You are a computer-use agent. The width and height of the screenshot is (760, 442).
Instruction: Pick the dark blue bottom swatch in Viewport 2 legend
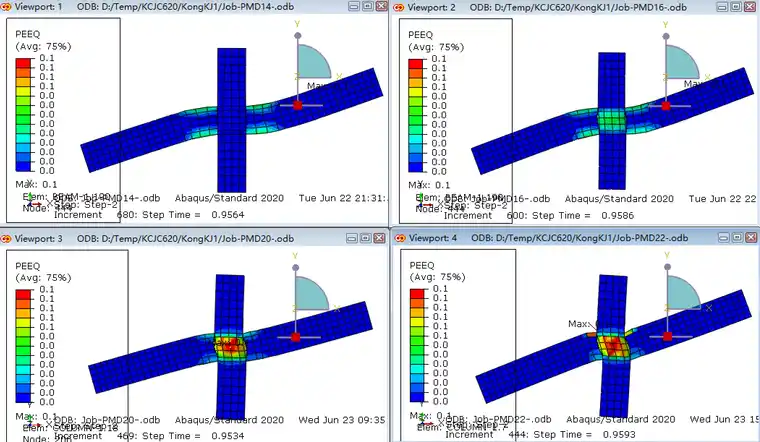click(418, 168)
